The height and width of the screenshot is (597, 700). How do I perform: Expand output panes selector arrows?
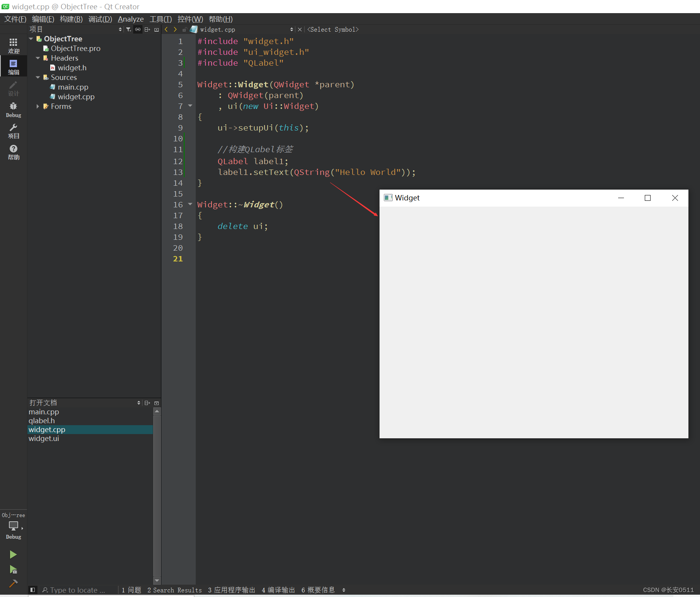point(344,590)
